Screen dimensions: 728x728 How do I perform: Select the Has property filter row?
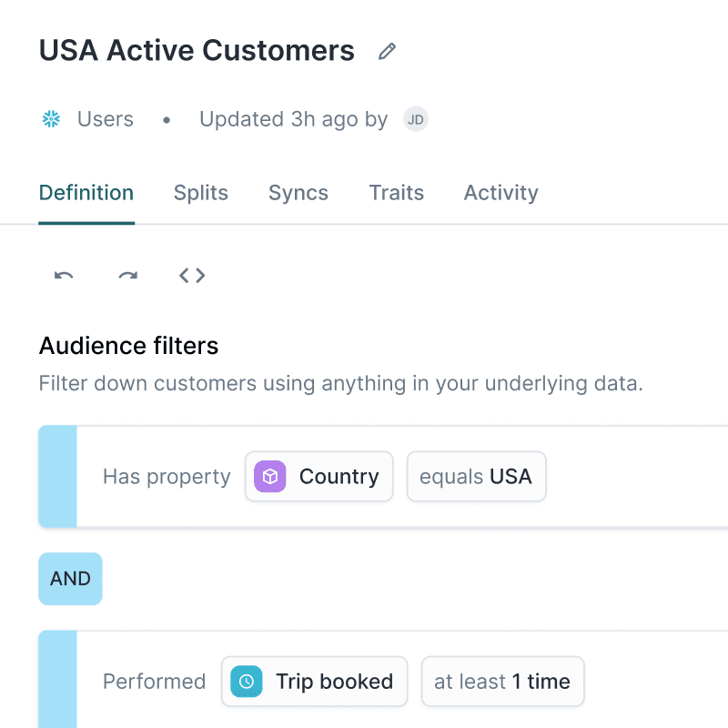167,476
